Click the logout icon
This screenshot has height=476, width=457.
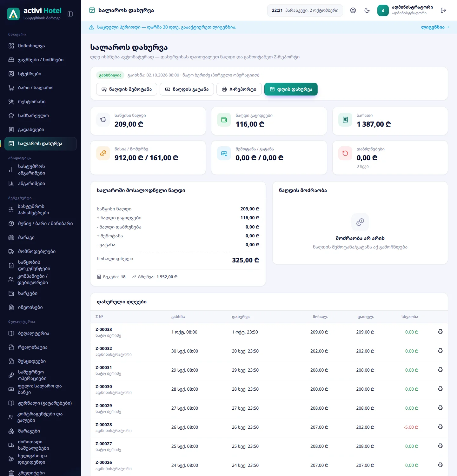tap(444, 10)
